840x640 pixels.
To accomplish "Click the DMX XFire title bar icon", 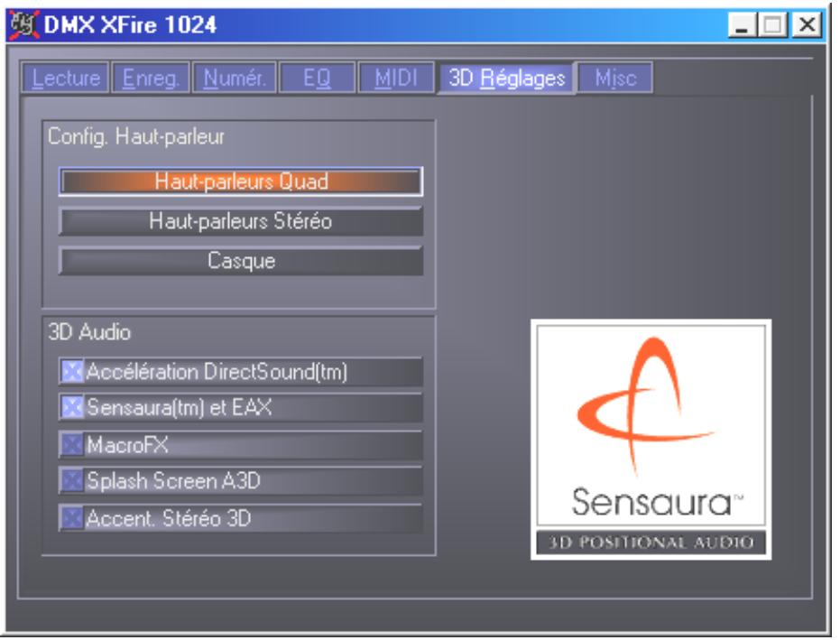I will coord(23,24).
